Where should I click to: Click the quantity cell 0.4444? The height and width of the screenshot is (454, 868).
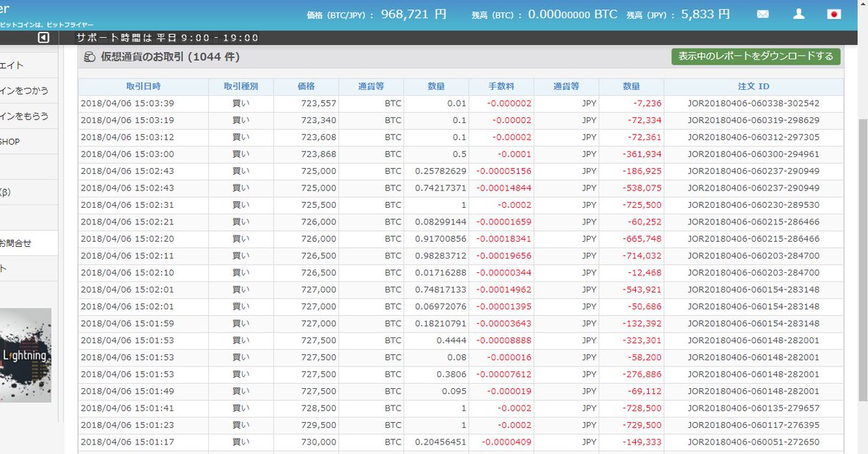[451, 340]
